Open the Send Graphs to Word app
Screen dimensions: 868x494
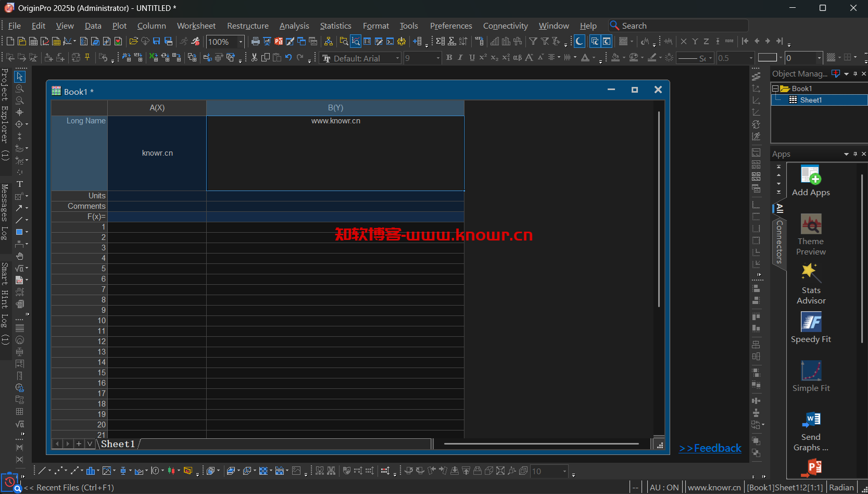coord(811,432)
